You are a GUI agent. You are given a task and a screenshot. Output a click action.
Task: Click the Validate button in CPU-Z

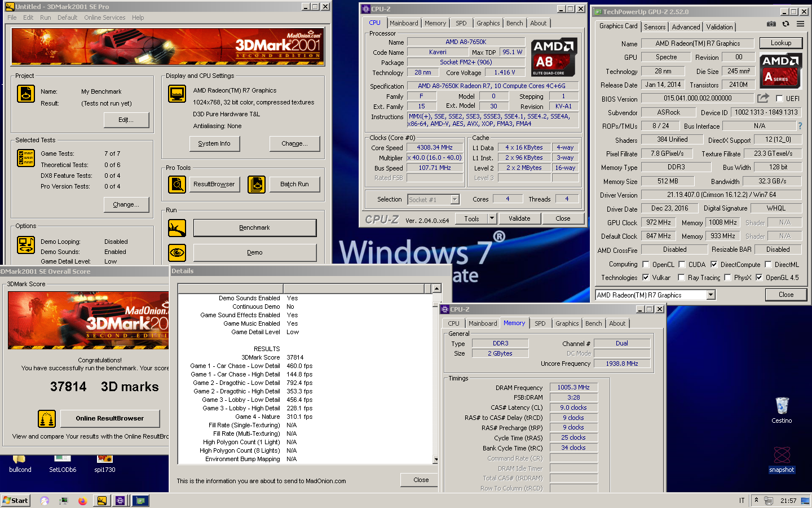[x=519, y=218]
